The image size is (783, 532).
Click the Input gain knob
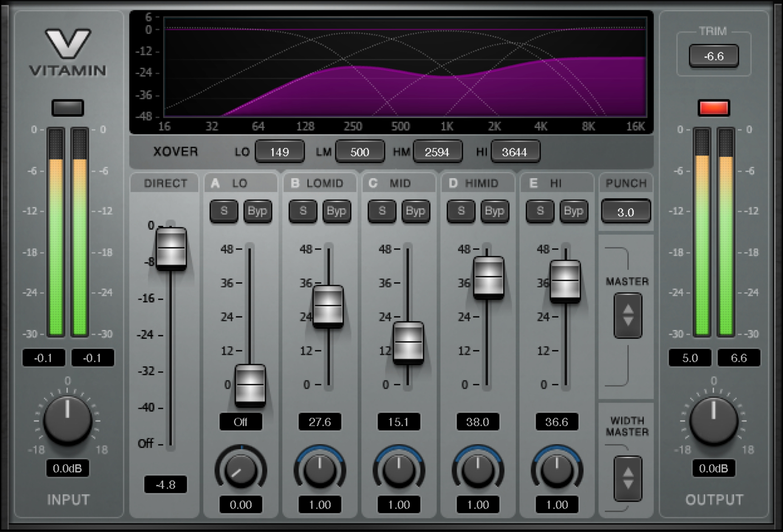coord(67,420)
